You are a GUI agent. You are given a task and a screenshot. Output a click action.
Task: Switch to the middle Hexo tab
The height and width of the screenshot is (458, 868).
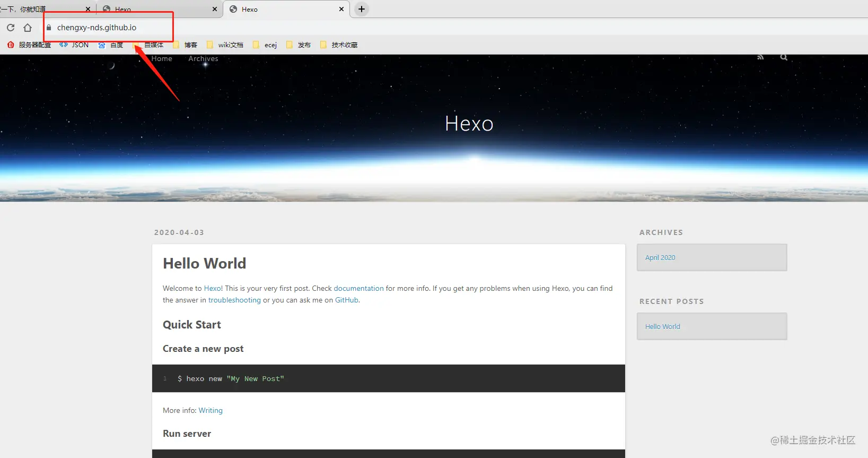click(x=159, y=9)
